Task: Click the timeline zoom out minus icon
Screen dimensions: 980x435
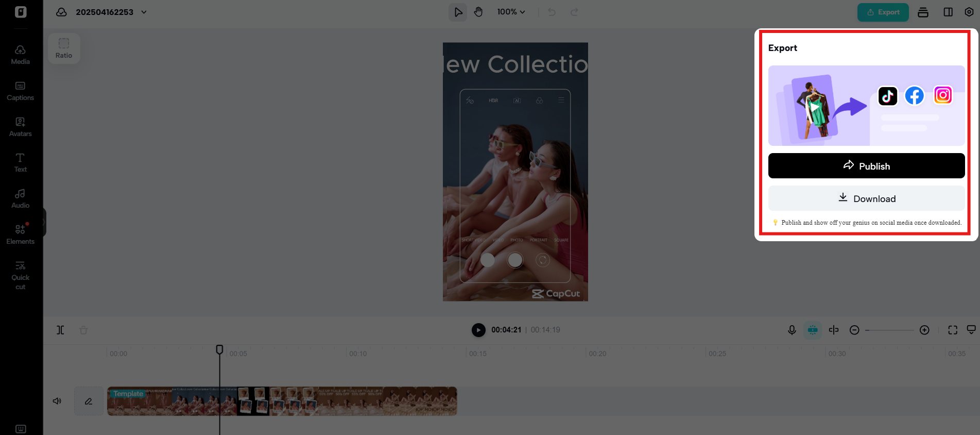Action: [854, 330]
